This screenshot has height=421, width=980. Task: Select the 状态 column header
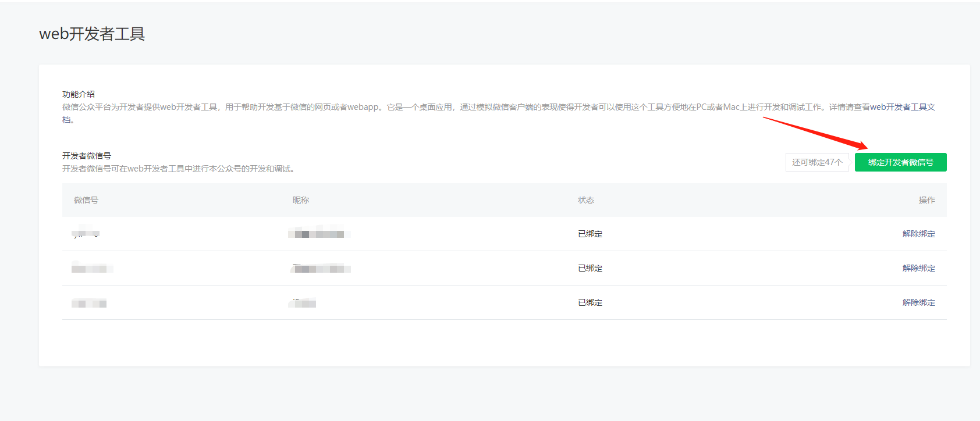point(586,200)
